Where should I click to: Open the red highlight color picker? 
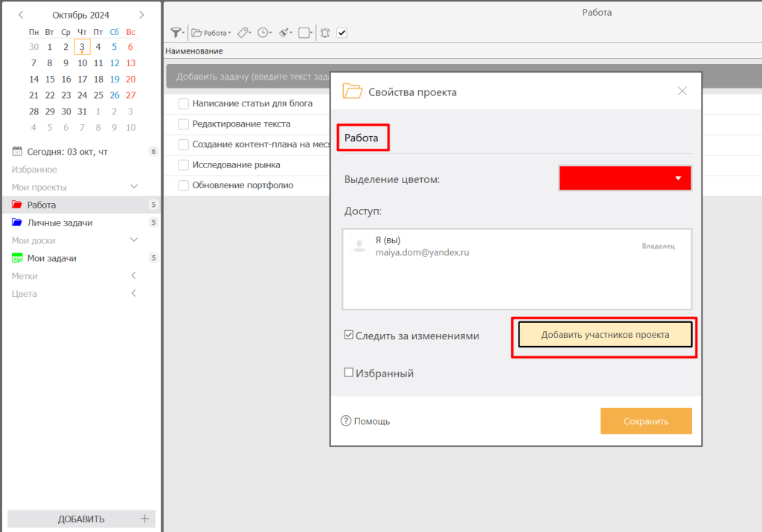(625, 179)
